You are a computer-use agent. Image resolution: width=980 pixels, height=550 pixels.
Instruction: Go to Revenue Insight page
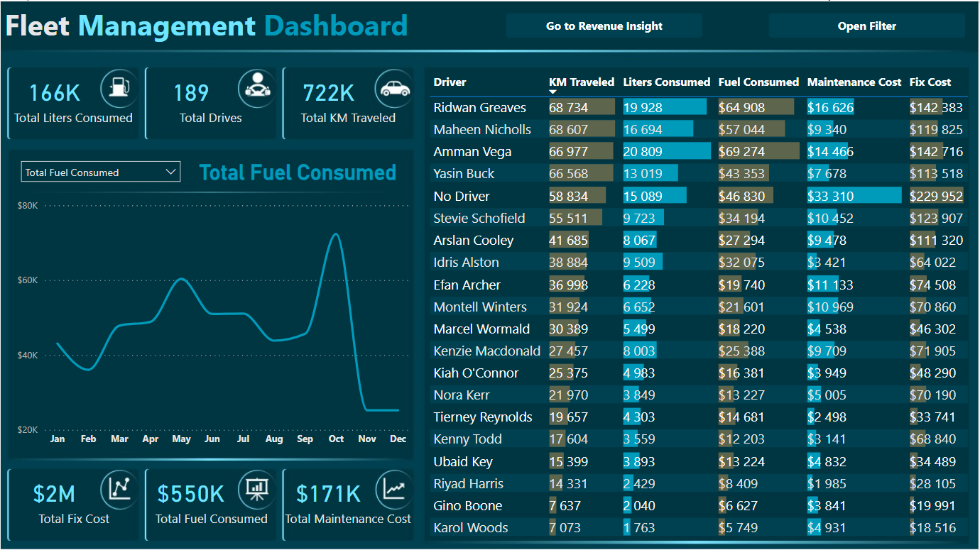click(x=604, y=26)
